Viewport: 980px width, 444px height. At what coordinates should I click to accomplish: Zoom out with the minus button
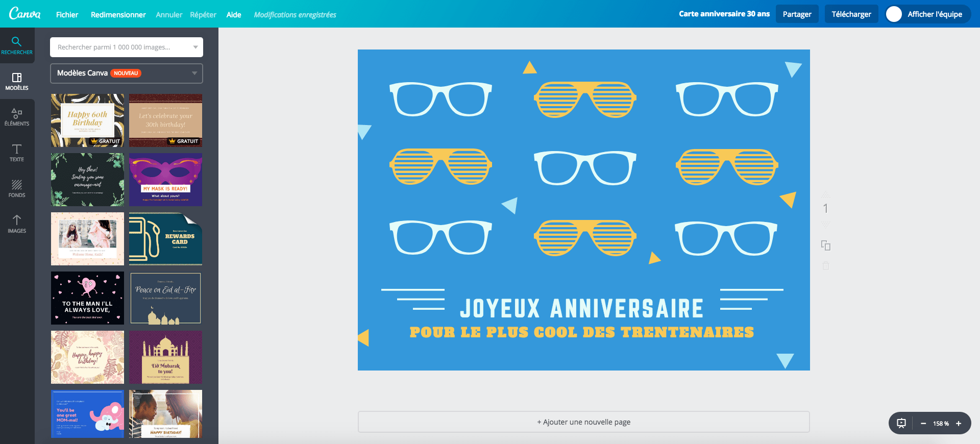[x=923, y=424]
